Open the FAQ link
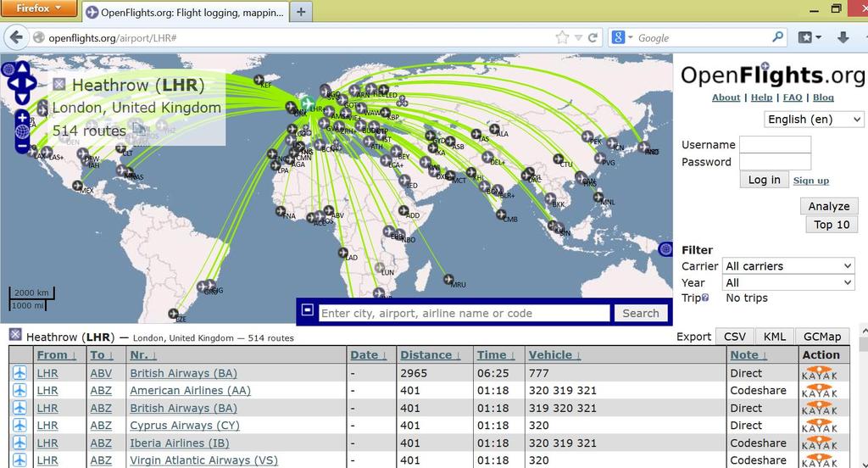 tap(793, 97)
